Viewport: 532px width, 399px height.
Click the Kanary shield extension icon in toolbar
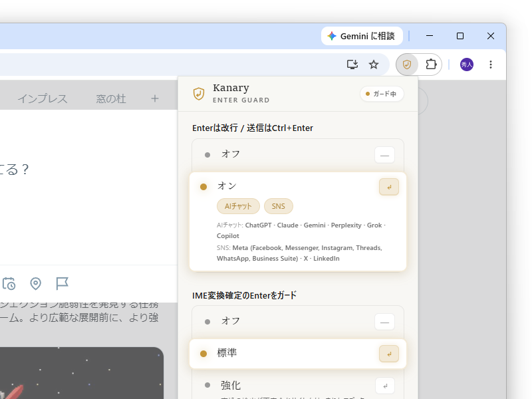click(x=407, y=64)
